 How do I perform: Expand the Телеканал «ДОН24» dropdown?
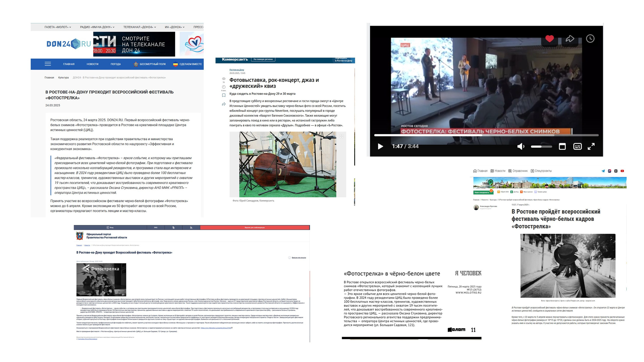pos(139,27)
